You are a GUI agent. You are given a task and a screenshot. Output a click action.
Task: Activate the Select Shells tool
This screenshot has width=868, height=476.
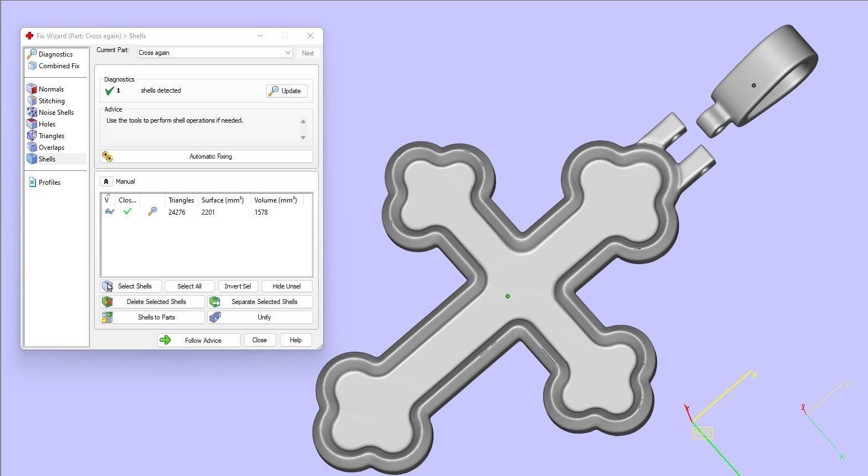131,286
